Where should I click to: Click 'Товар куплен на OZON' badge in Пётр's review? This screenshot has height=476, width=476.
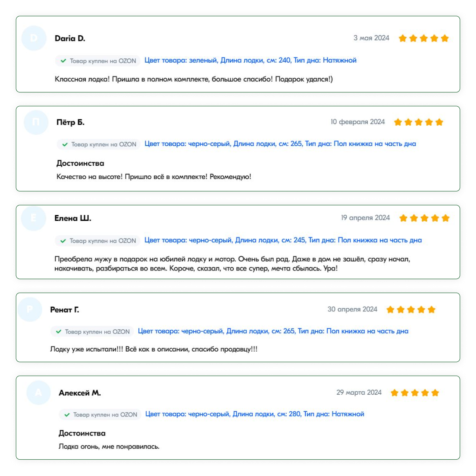point(98,144)
